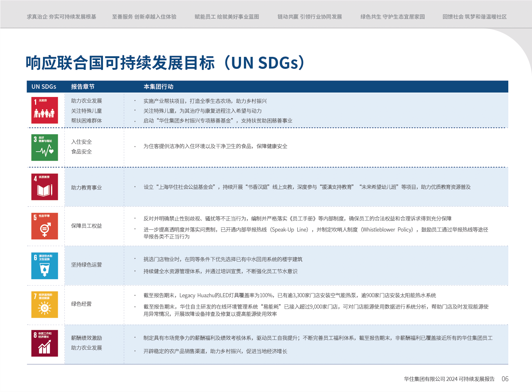Select the SDG 6 清洁饮水 water icon

coord(45,266)
